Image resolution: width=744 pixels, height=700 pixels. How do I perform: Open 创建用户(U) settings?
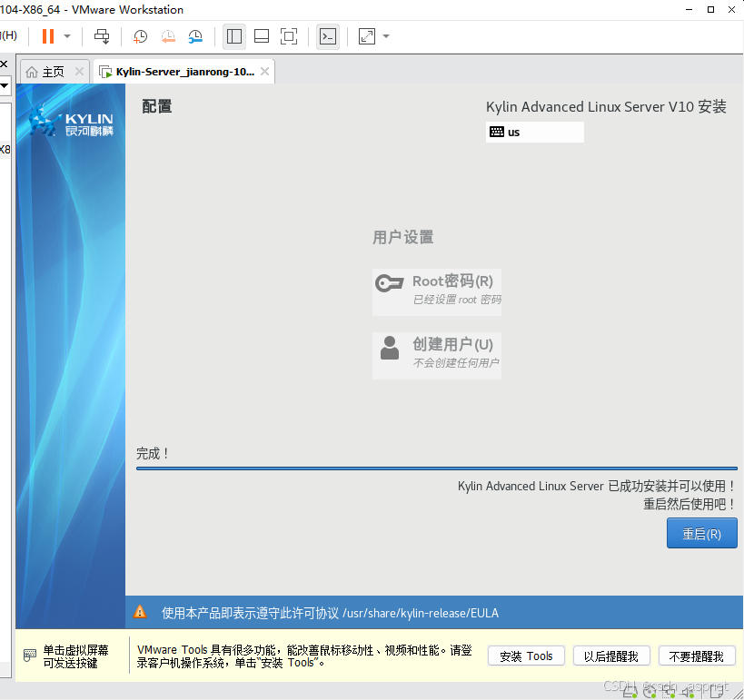tap(437, 356)
